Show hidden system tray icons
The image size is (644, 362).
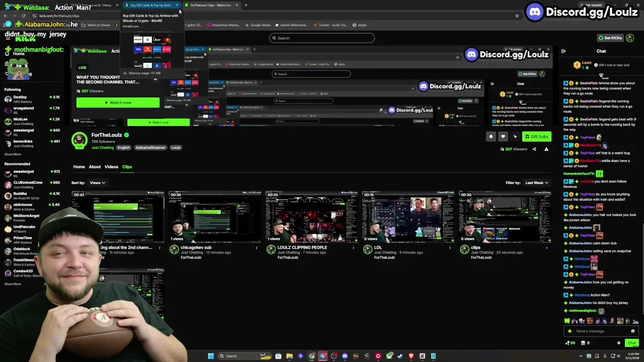[x=581, y=356]
